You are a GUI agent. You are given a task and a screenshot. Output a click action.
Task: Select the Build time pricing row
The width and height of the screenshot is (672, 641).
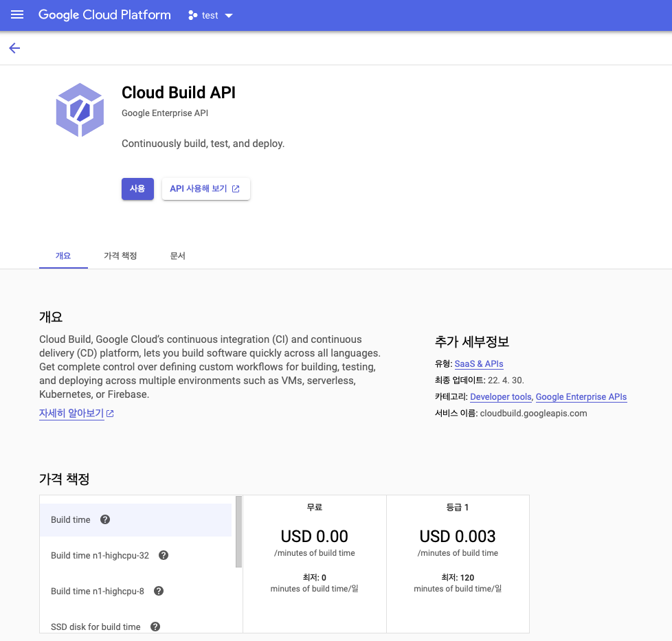pos(135,520)
